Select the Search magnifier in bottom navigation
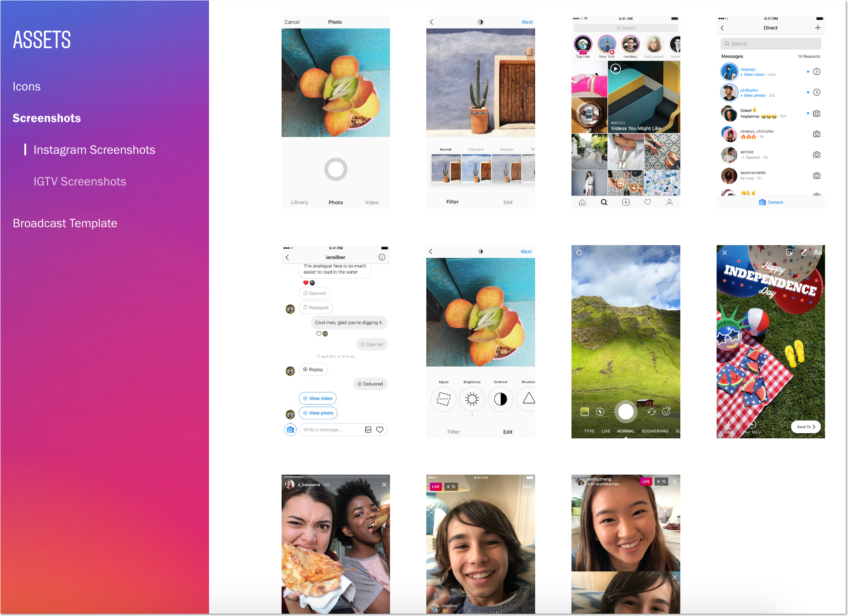This screenshot has width=848, height=616. [x=604, y=202]
